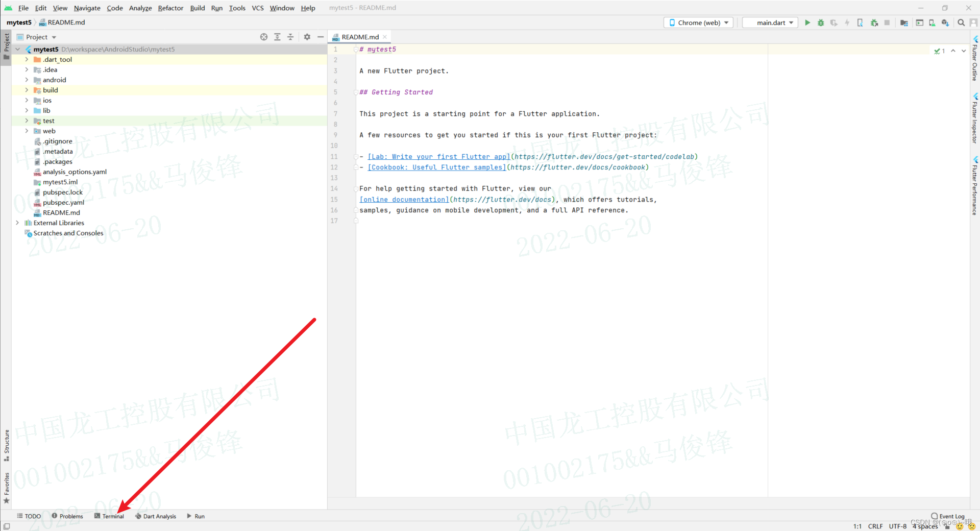This screenshot has width=980, height=531.
Task: Click the README.md breadcrumb in navigation bar
Action: (x=62, y=22)
